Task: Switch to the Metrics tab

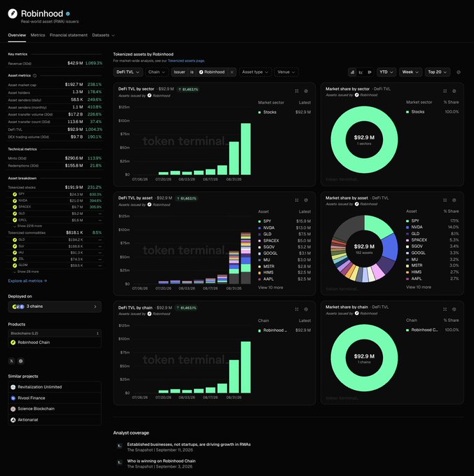Action: (38, 35)
